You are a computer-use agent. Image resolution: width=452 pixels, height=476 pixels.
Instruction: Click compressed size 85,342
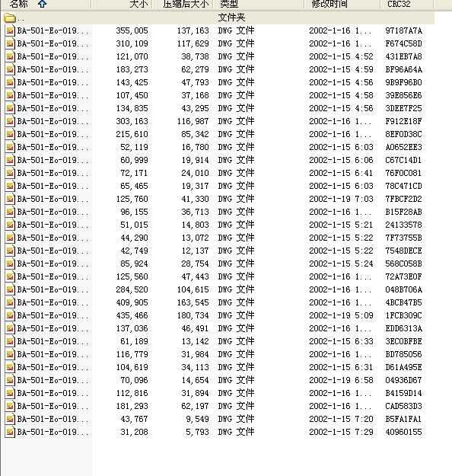[195, 134]
